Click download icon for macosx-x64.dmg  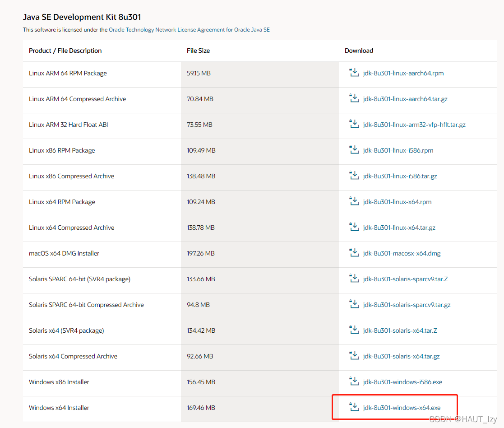click(x=354, y=252)
